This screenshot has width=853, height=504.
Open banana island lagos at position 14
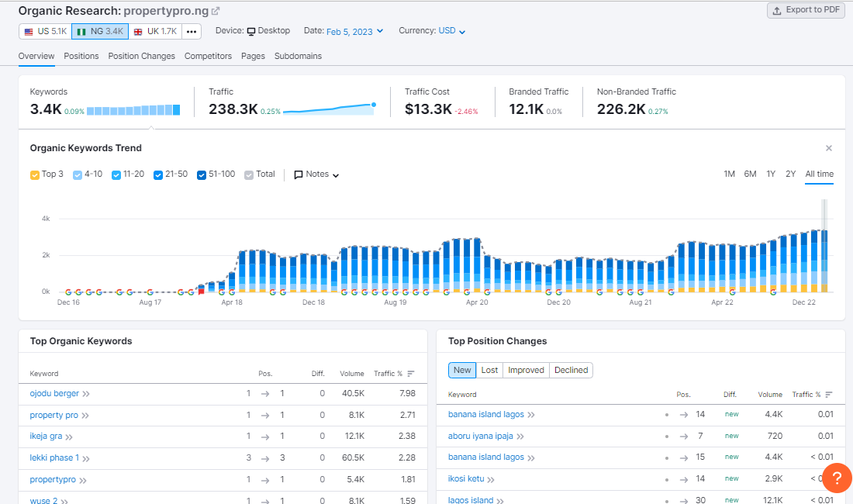[485, 414]
